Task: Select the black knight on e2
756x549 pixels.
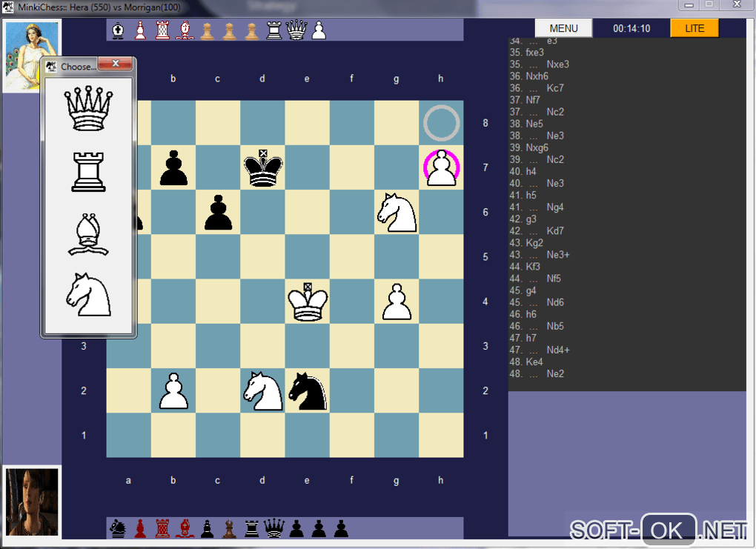Action: tap(308, 391)
